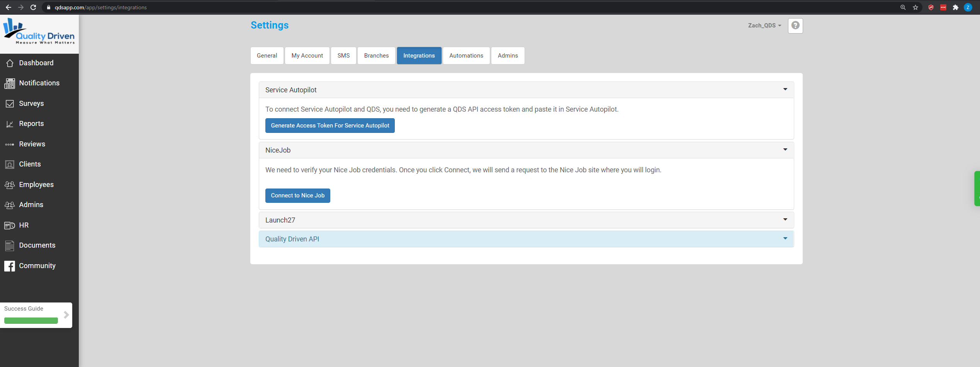Click the green side tab at right edge
The width and height of the screenshot is (980, 367).
pyautogui.click(x=977, y=189)
